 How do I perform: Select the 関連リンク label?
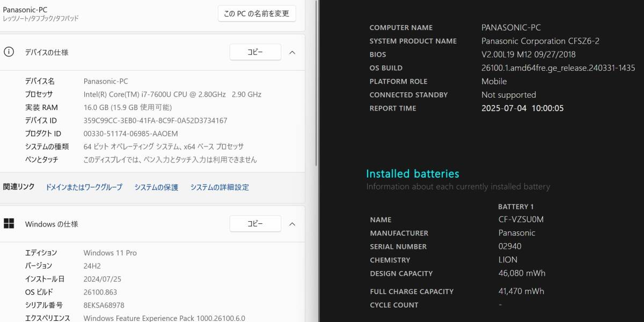point(19,187)
